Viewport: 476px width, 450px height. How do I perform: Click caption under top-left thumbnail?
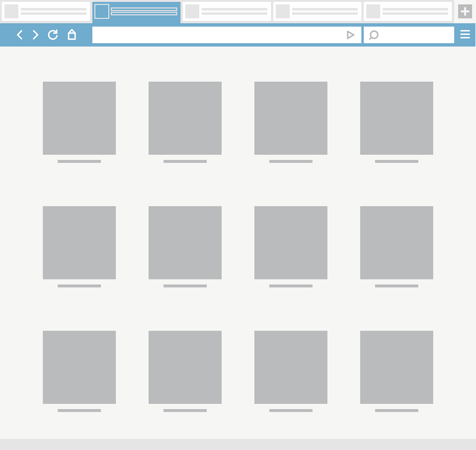[79, 161]
